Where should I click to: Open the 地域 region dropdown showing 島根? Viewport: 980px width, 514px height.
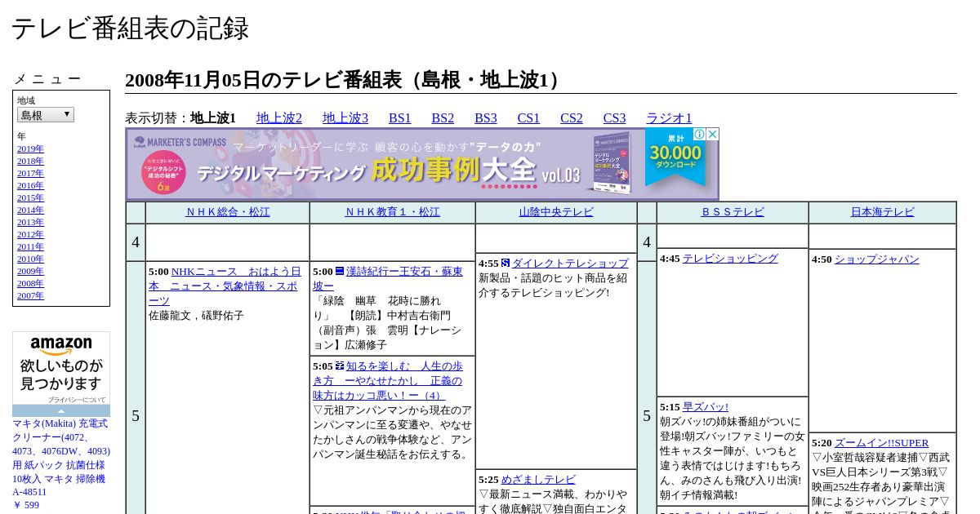point(46,115)
